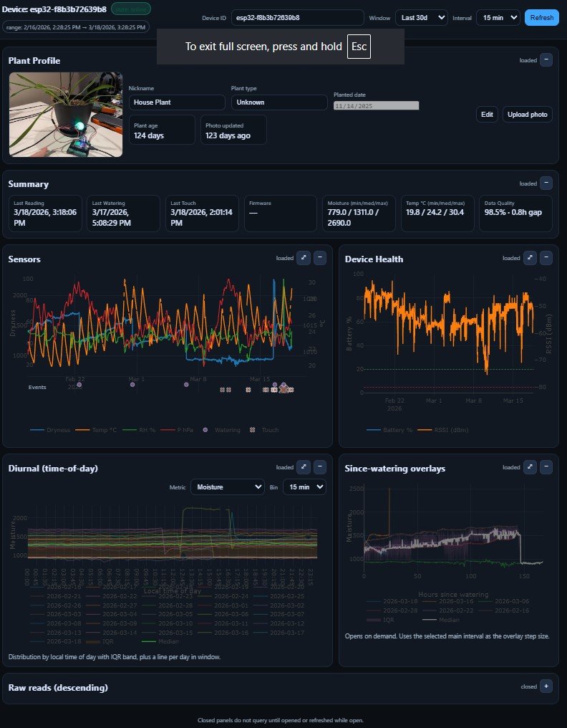Expand the Sensors chart to full view
567x728 pixels.
pyautogui.click(x=304, y=258)
